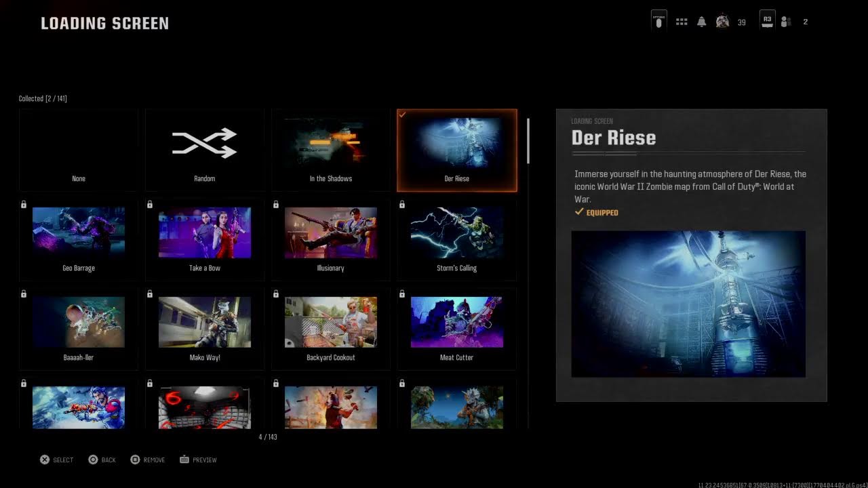The width and height of the screenshot is (868, 488).
Task: Click the 4 / 143 position counter
Action: click(x=268, y=437)
